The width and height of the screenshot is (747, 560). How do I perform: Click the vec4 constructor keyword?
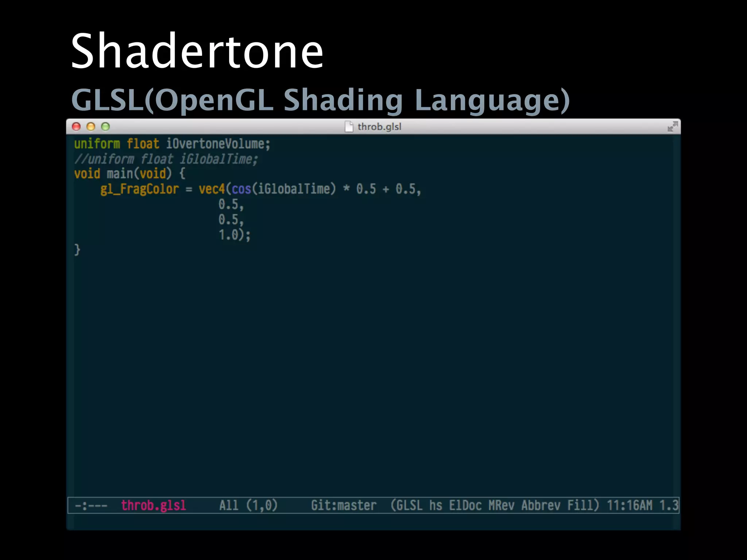pyautogui.click(x=212, y=189)
